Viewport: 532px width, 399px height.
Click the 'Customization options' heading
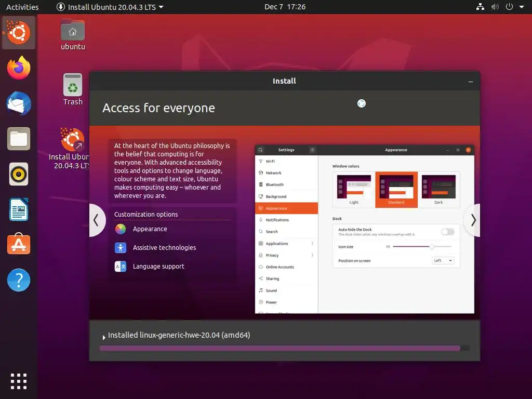(x=146, y=215)
